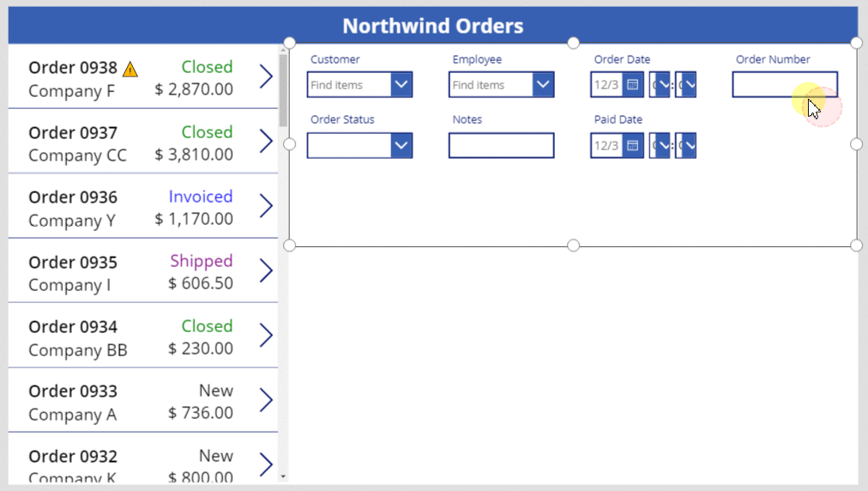Image resolution: width=868 pixels, height=491 pixels.
Task: Open the Order Date calendar picker
Action: point(633,85)
